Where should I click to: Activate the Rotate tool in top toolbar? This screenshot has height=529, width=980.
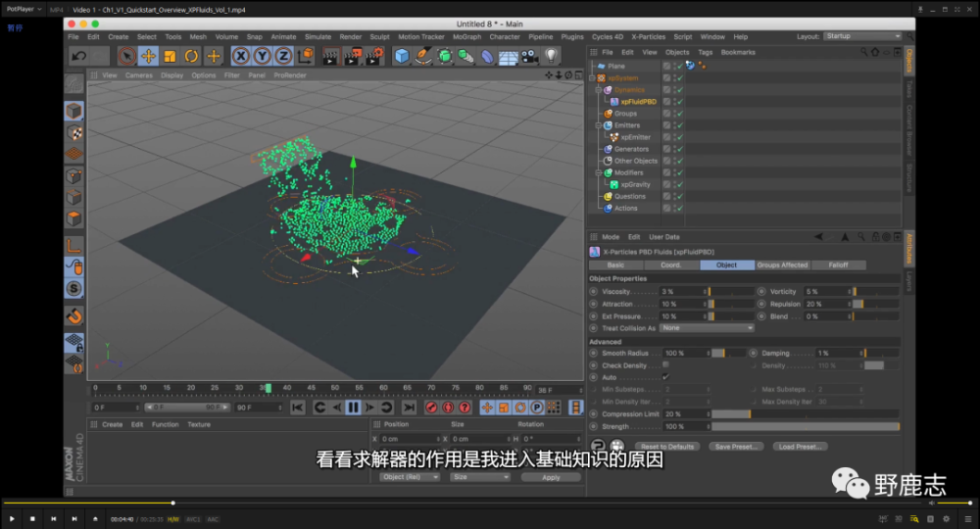(191, 56)
